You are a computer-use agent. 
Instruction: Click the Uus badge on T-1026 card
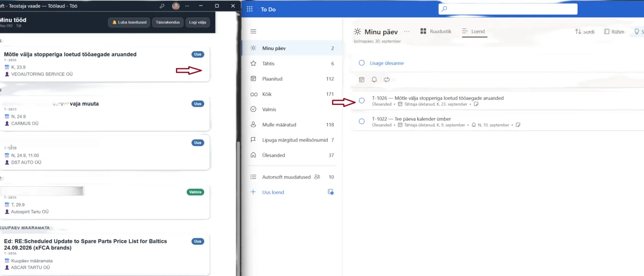pos(198,54)
